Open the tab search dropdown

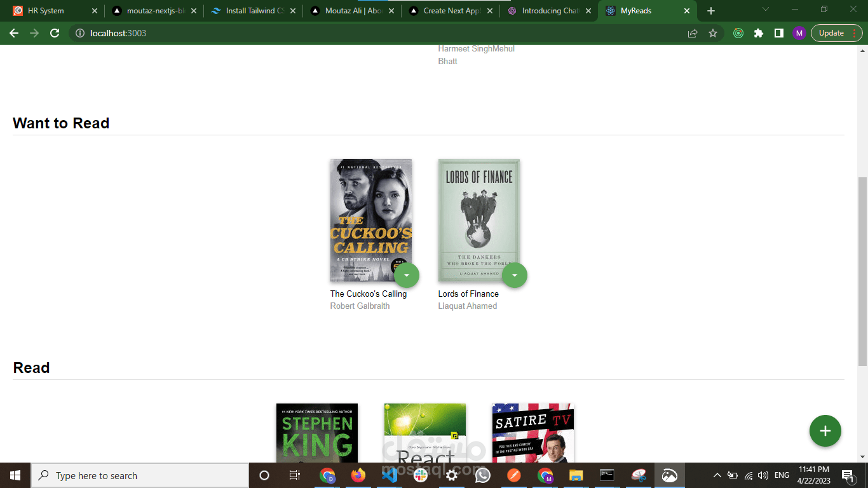coord(765,10)
